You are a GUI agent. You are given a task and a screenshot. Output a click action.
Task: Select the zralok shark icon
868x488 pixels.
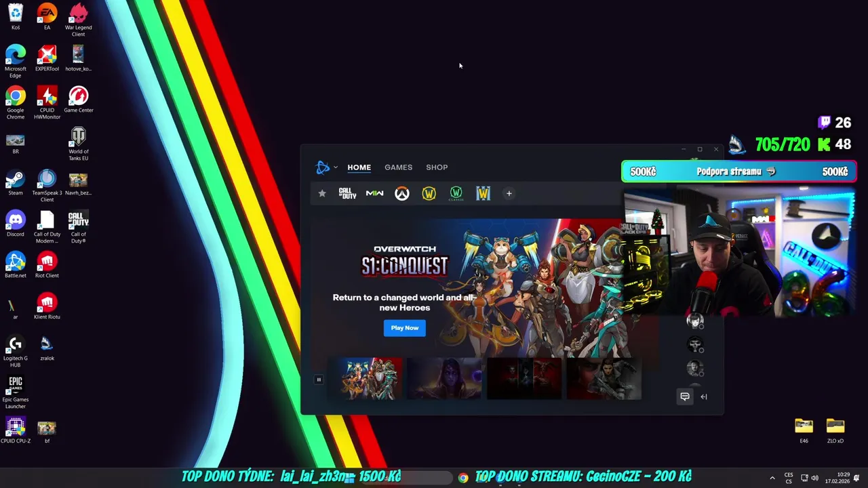click(x=47, y=347)
